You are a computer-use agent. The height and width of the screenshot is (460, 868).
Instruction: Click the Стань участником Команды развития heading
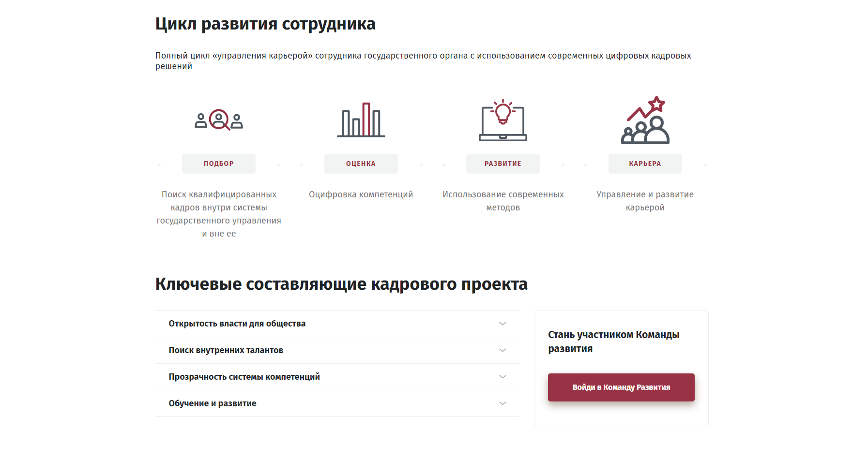point(613,341)
